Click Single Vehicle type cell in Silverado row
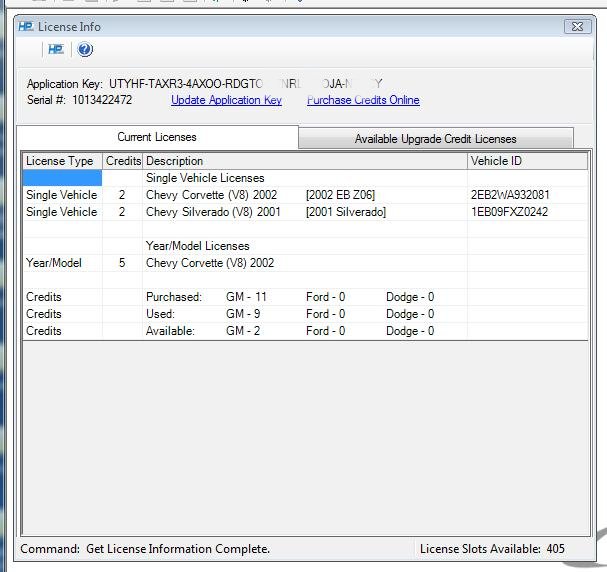This screenshot has width=607, height=572. point(62,212)
